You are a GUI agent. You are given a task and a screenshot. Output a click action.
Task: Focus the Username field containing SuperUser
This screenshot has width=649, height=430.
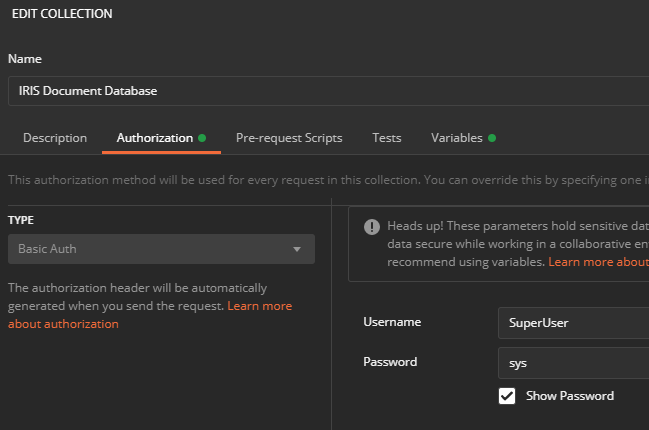tap(572, 323)
